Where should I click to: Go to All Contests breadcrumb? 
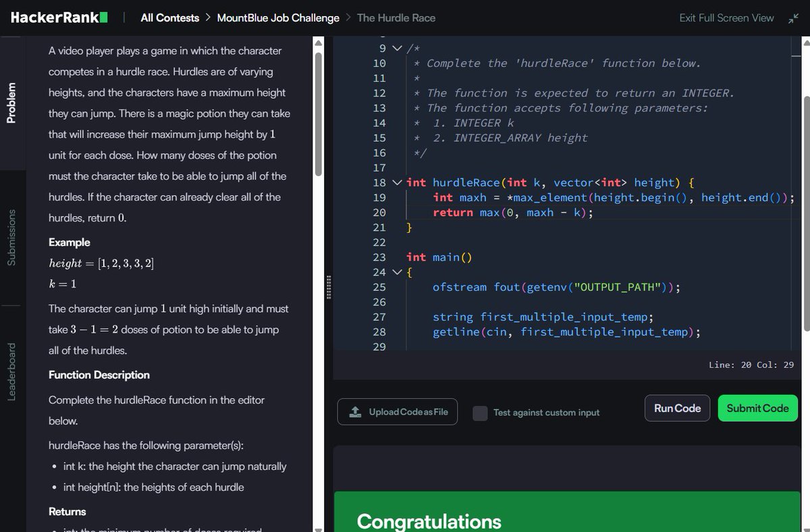point(169,18)
